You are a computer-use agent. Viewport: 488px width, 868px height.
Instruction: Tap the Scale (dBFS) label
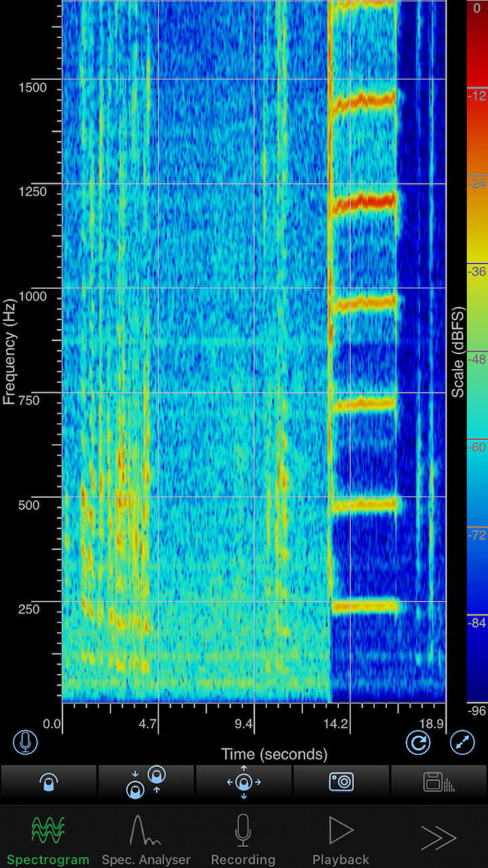[459, 351]
